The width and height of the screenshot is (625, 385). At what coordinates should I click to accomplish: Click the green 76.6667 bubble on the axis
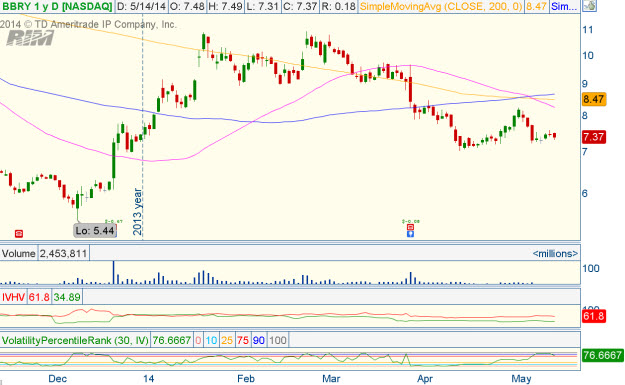(x=603, y=355)
